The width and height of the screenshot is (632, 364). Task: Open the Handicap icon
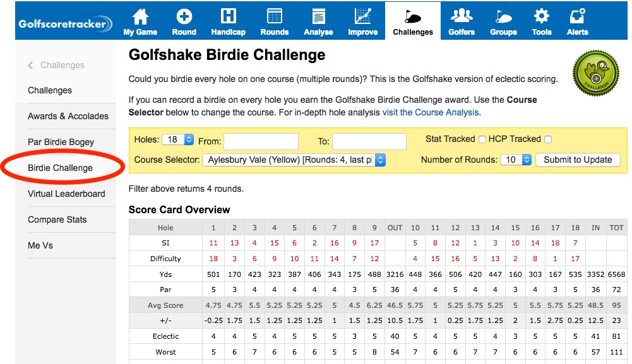[x=229, y=17]
